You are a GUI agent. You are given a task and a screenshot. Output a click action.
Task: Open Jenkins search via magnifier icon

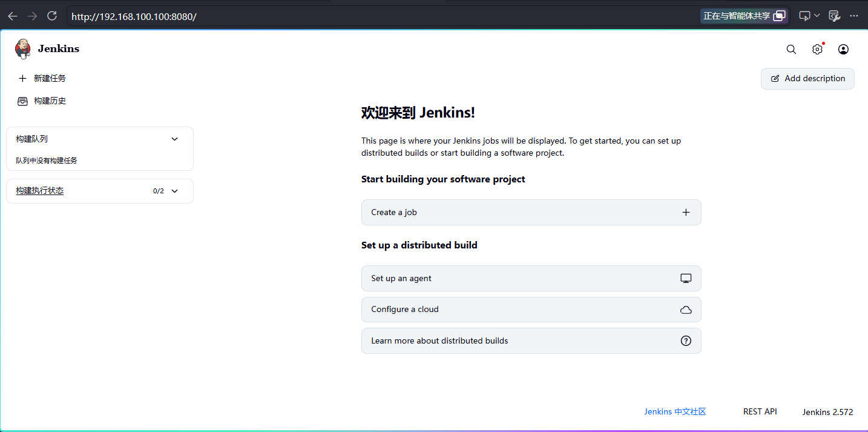point(791,49)
